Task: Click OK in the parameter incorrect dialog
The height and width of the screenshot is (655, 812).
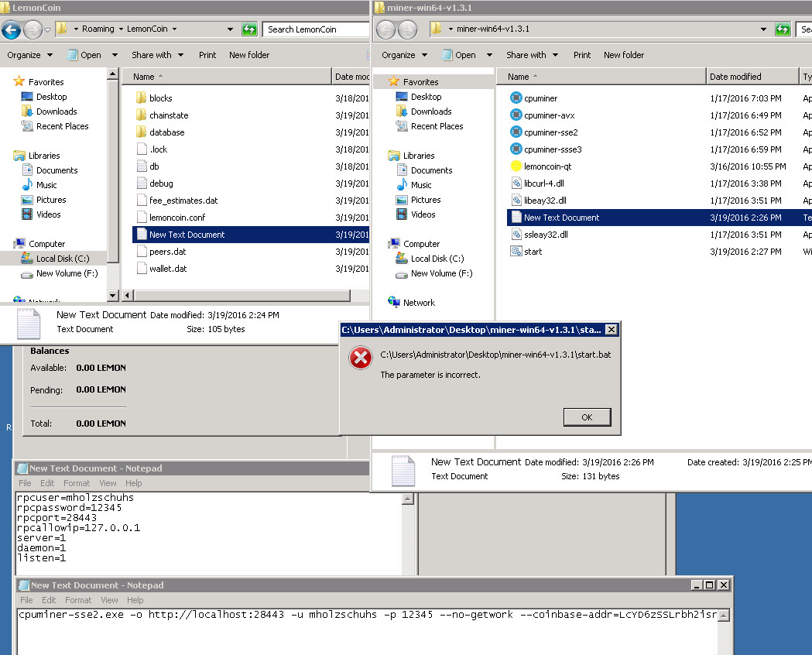Action: pyautogui.click(x=587, y=417)
